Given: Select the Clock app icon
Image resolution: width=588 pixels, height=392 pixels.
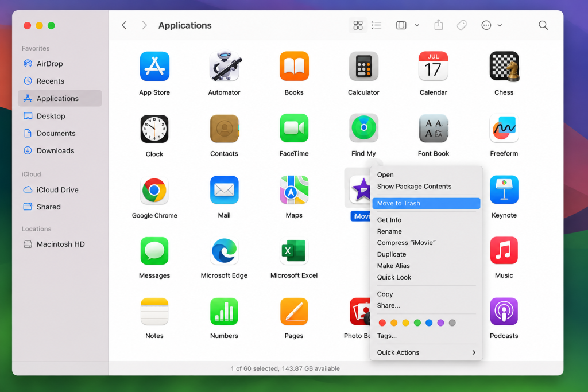Looking at the screenshot, I should [154, 129].
